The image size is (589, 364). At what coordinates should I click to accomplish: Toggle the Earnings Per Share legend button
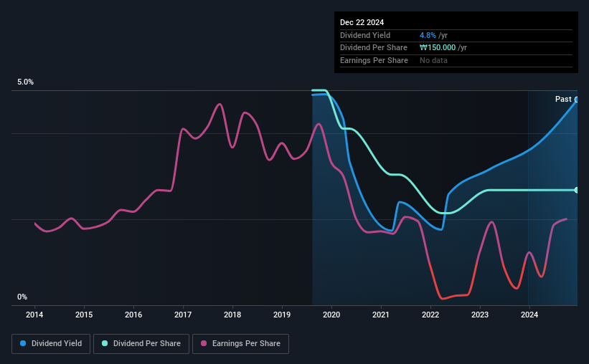coord(240,344)
